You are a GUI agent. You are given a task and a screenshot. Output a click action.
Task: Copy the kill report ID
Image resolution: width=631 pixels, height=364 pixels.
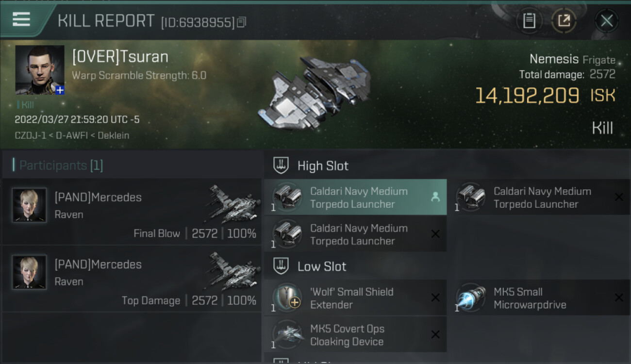(242, 22)
